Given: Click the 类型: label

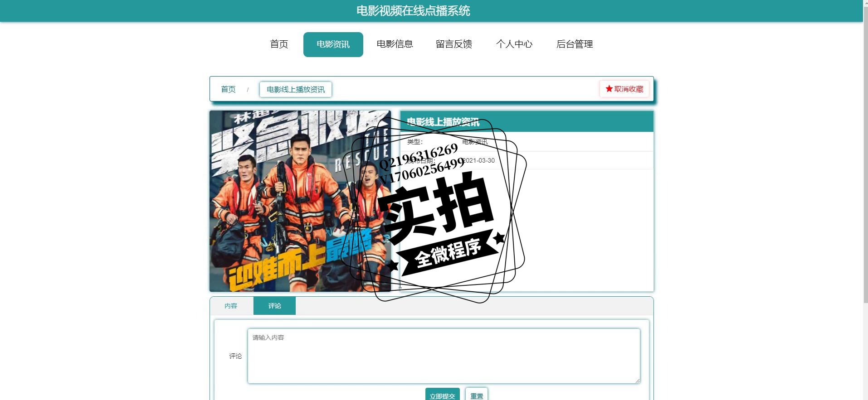Looking at the screenshot, I should (x=414, y=142).
